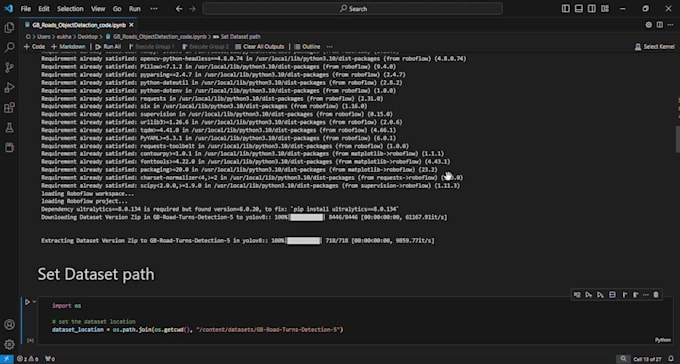The height and width of the screenshot is (364, 680).
Task: Change cell language from Python label
Action: [663, 341]
